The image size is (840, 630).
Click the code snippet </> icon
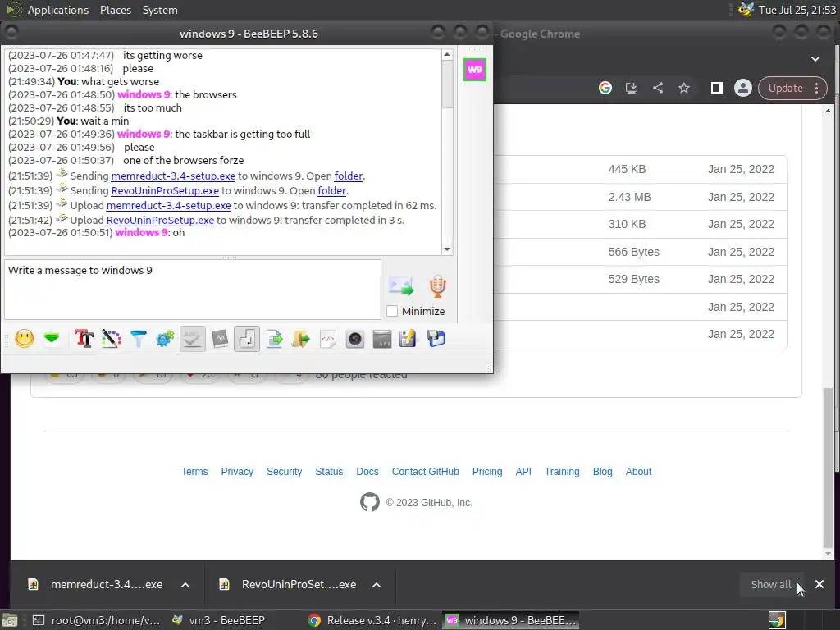tap(328, 339)
